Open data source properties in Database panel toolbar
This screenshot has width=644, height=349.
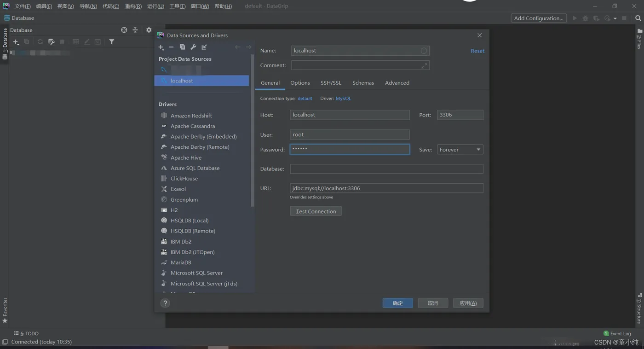point(51,42)
